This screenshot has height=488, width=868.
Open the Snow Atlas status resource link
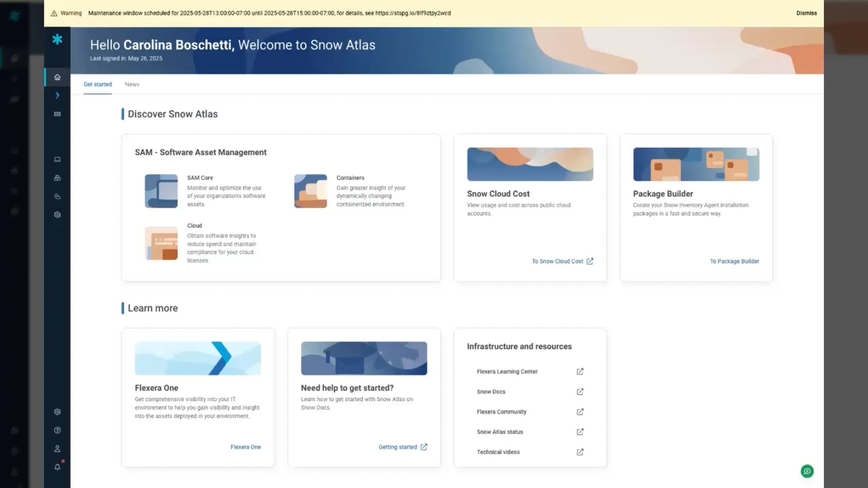click(x=530, y=432)
